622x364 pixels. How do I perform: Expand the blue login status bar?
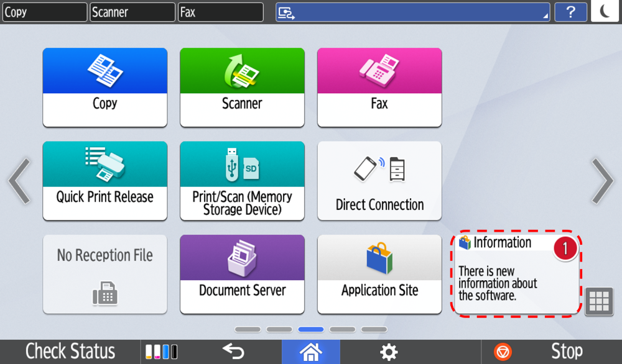point(412,12)
